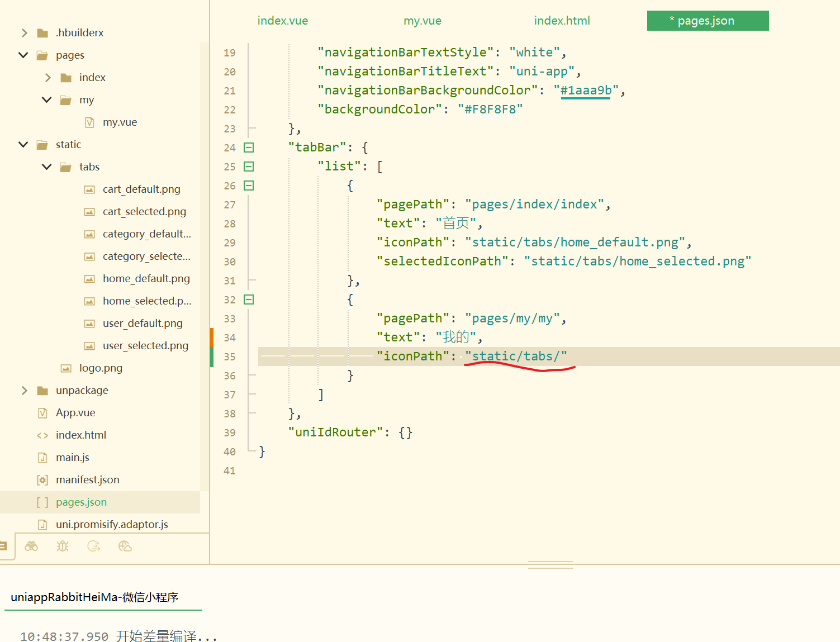Click the image icon of home_selected file
The width and height of the screenshot is (840, 642).
(89, 301)
